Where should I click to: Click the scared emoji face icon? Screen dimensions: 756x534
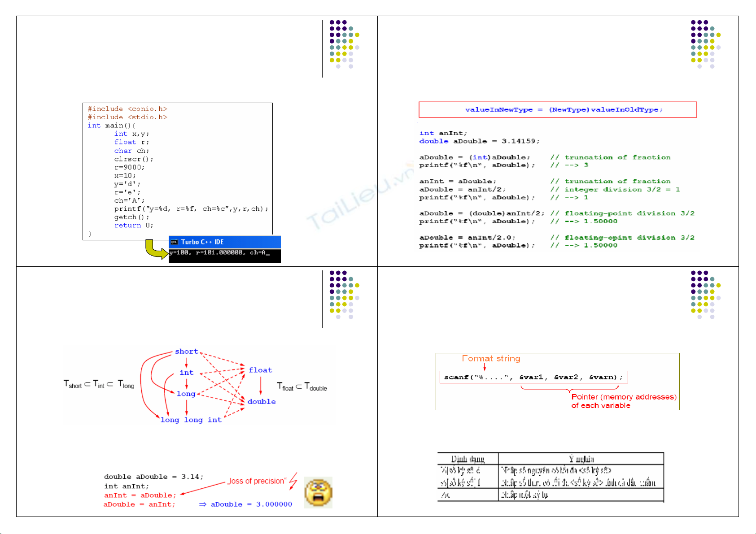click(x=318, y=492)
